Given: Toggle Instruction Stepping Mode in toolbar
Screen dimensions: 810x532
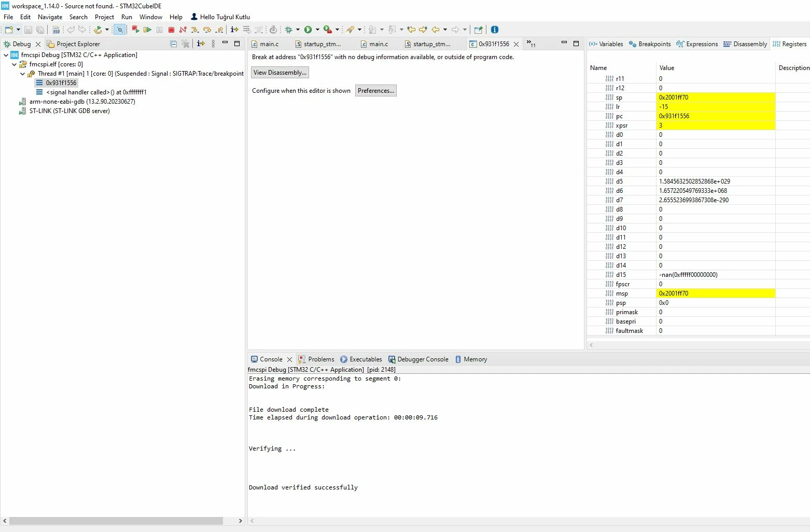Looking at the screenshot, I should 234,30.
